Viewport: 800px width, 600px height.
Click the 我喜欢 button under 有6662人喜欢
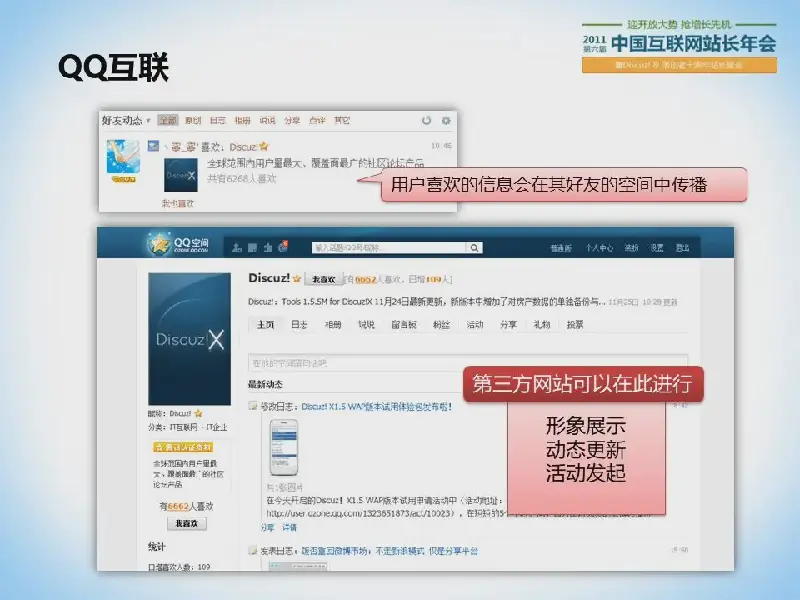click(x=187, y=523)
